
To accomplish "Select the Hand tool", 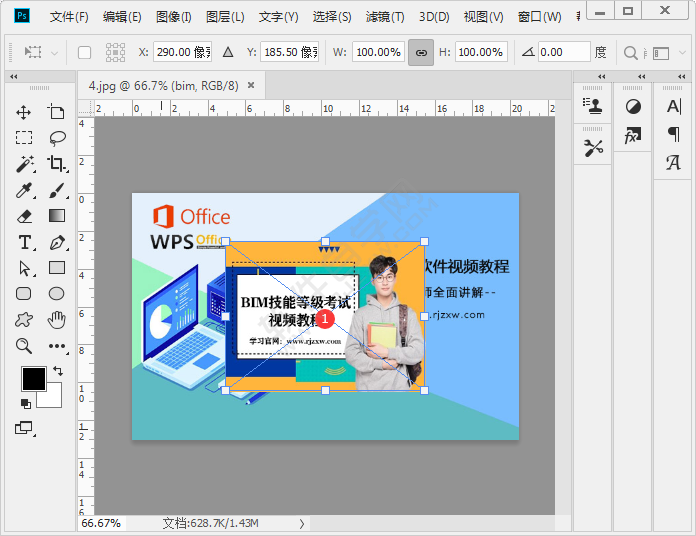I will click(x=57, y=320).
